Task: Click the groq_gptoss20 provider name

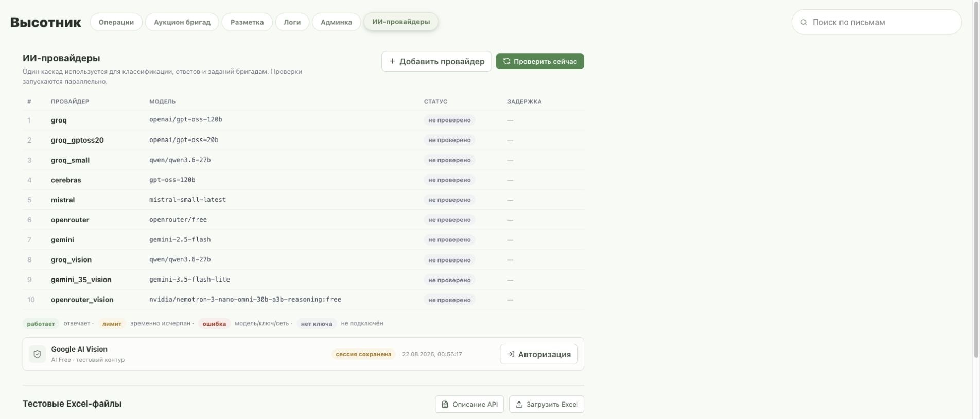Action: click(x=77, y=140)
